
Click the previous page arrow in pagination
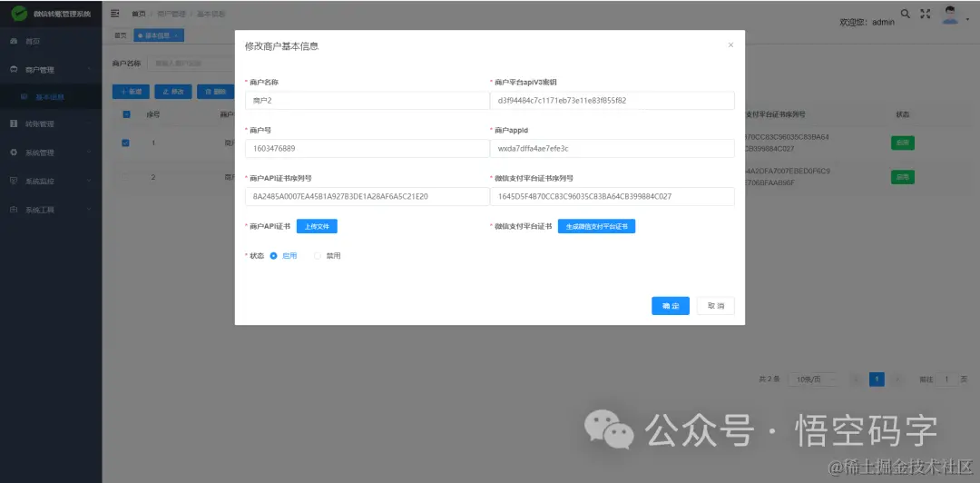[x=857, y=379]
